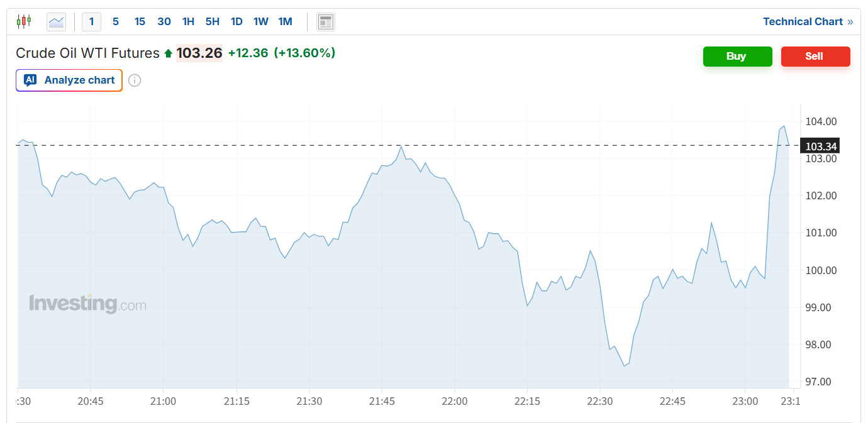The width and height of the screenshot is (868, 423).
Task: Switch to the 30 minute interval
Action: (164, 21)
